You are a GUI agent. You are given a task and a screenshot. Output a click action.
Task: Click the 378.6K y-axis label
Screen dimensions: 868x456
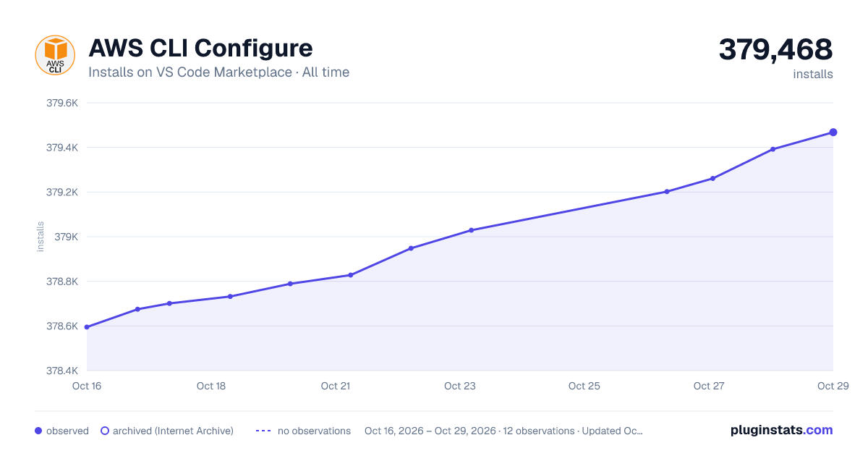point(61,326)
